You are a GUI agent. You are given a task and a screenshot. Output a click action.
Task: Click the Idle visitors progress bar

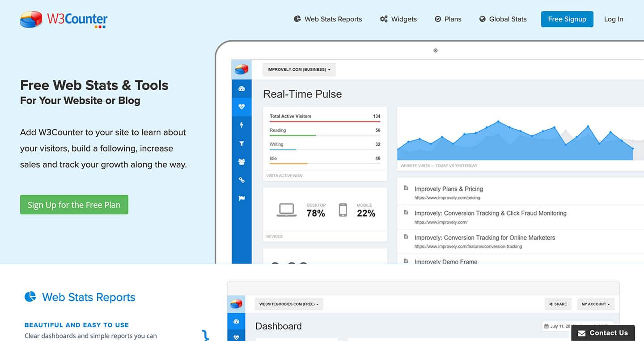click(325, 164)
